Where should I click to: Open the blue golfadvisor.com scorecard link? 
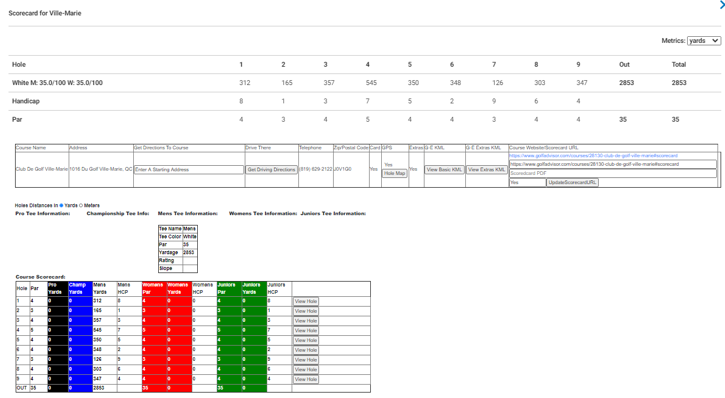(593, 156)
